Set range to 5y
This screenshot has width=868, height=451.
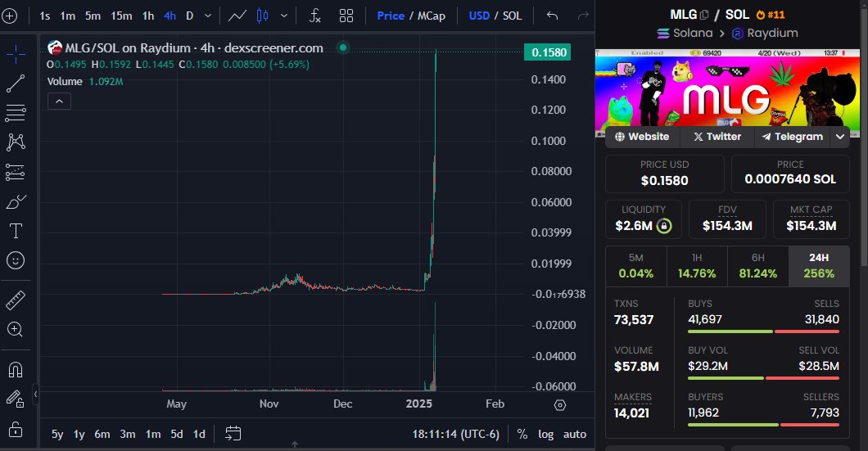point(57,435)
